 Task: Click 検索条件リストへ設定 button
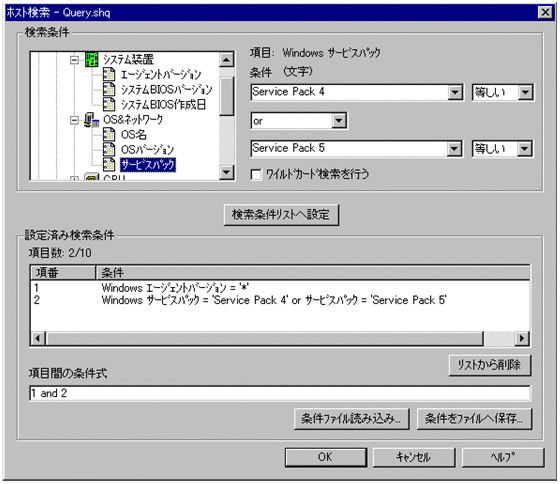tap(281, 215)
